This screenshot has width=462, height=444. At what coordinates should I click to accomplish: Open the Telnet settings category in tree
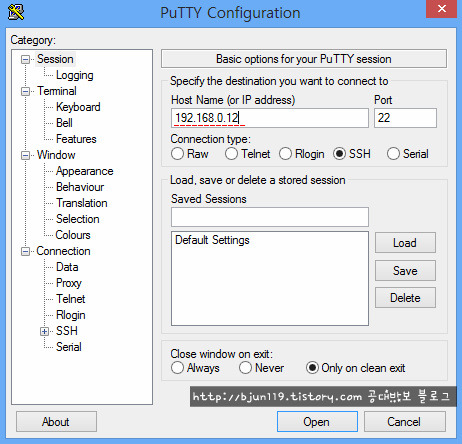[x=70, y=299]
